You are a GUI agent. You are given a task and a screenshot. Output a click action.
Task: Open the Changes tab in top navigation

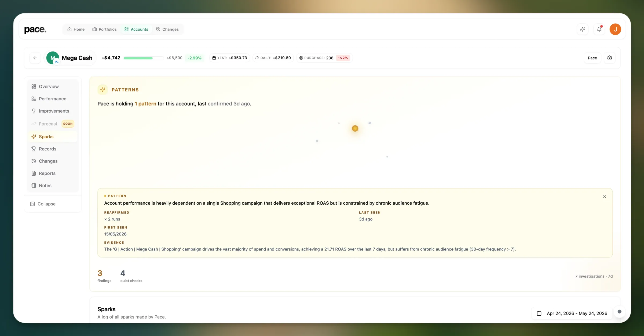[167, 29]
